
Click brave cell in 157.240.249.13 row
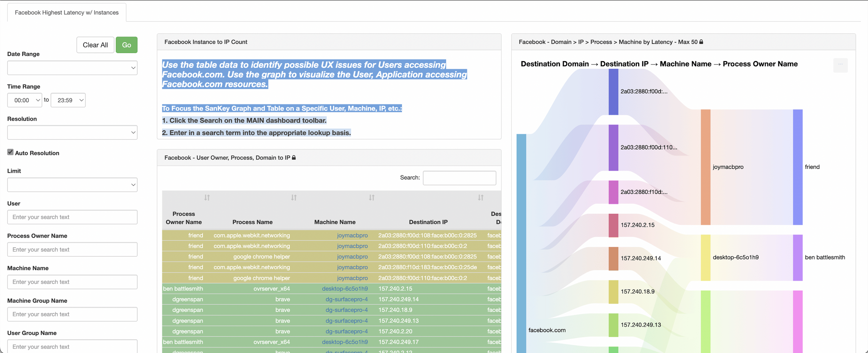282,320
